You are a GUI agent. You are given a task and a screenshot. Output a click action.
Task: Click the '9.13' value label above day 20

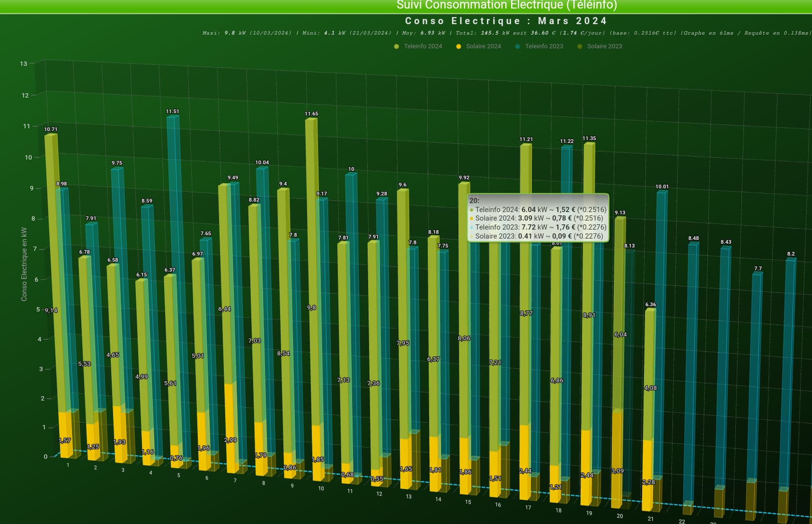620,213
